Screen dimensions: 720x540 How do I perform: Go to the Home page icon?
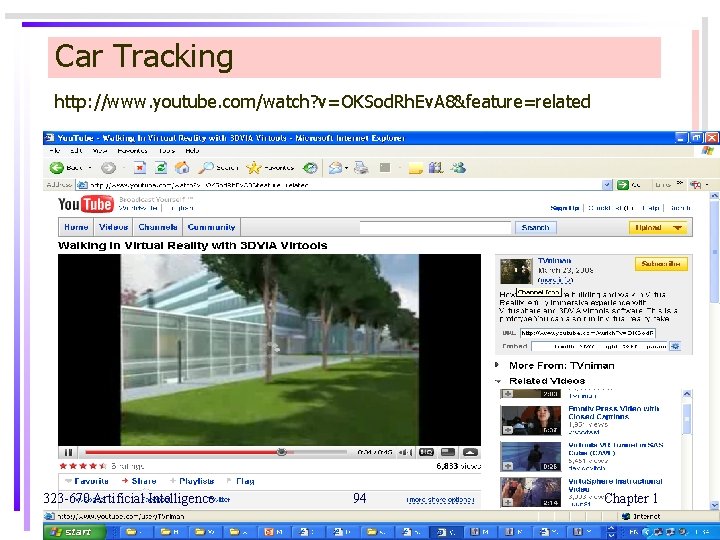pyautogui.click(x=182, y=168)
